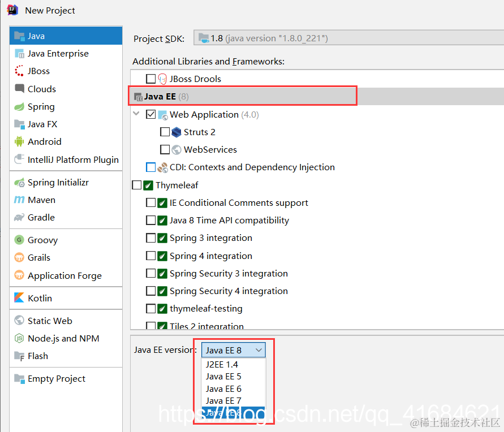Check the Struts 2 checkbox
Viewport: 504px width, 432px height.
coord(165,132)
